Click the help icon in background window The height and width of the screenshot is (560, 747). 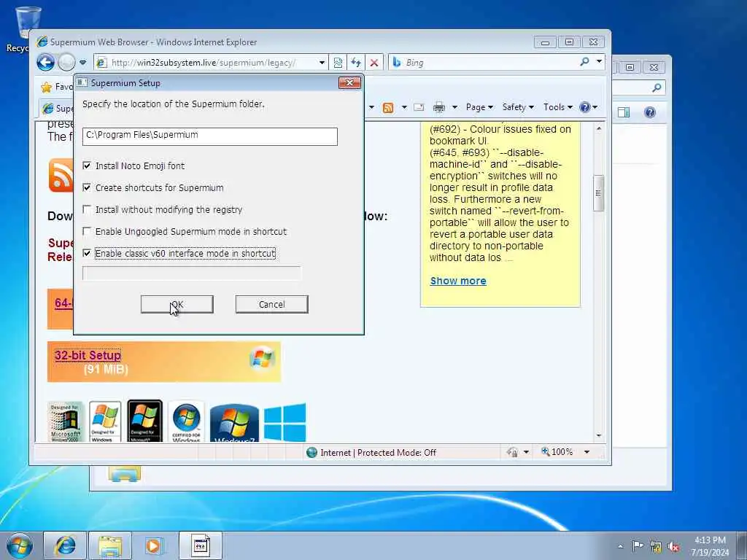(x=650, y=112)
